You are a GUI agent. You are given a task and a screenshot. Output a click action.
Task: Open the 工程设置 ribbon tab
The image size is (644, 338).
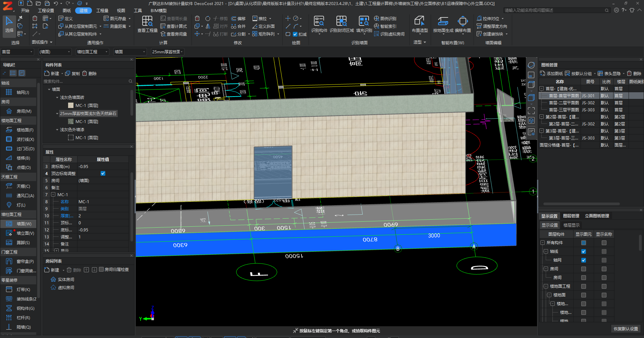[x=46, y=10]
